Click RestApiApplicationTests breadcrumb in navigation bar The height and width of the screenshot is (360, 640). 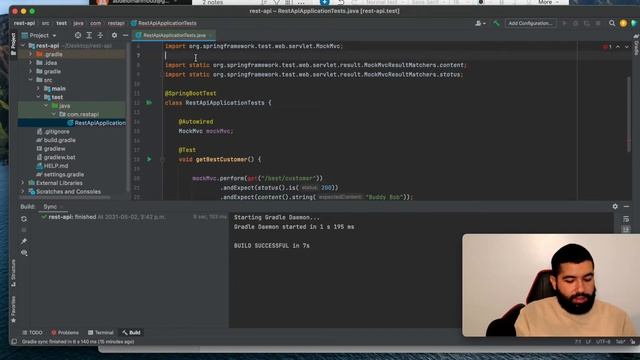164,23
